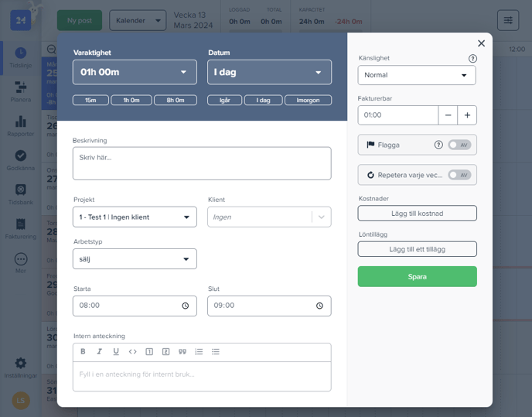
Task: Click the bullet list icon
Action: pyautogui.click(x=216, y=351)
